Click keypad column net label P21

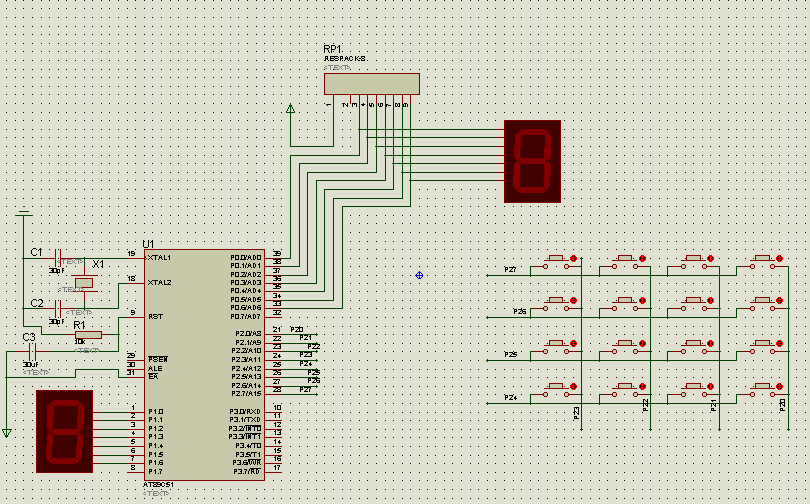click(713, 405)
